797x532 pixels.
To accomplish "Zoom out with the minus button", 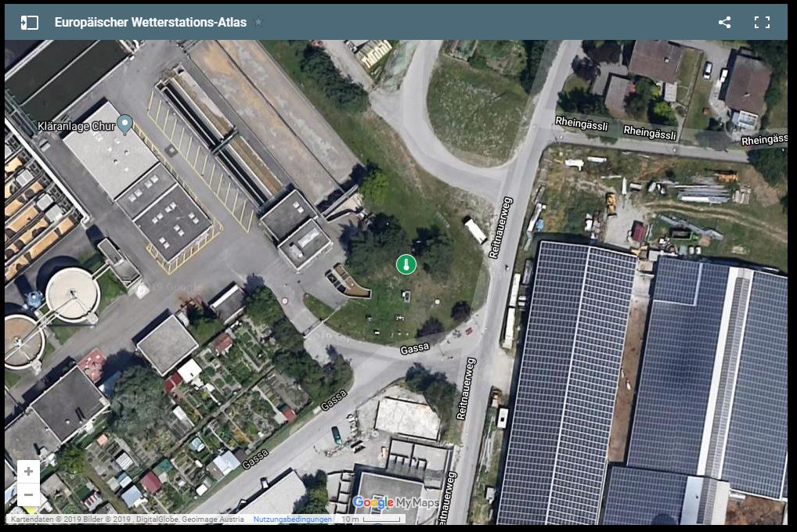I will 28,494.
